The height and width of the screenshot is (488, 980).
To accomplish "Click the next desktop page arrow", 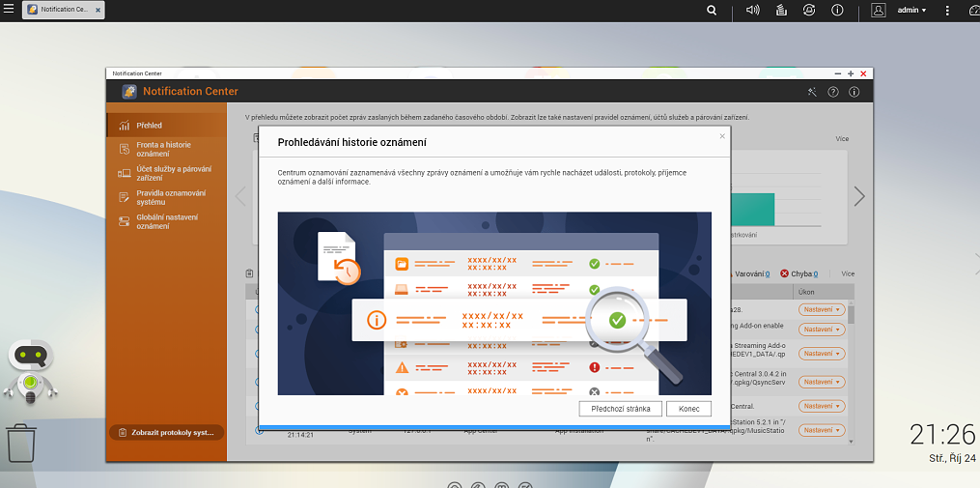I will [976, 264].
